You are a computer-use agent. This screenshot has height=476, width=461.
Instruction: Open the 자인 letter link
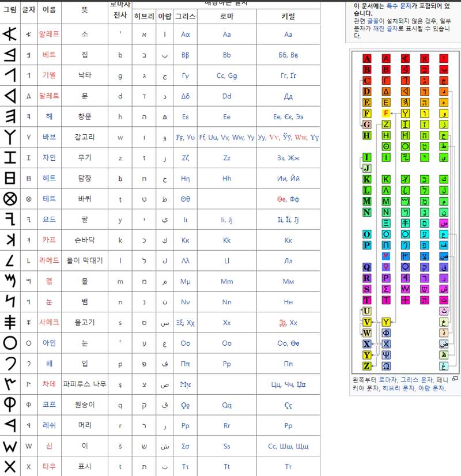coord(49,157)
